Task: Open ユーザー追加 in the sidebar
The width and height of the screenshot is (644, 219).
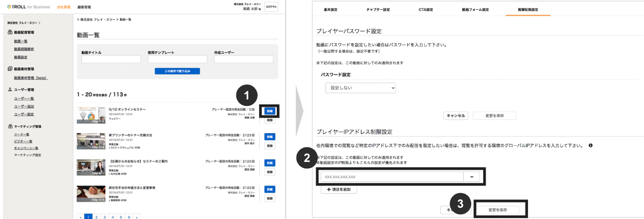Action: [24, 106]
